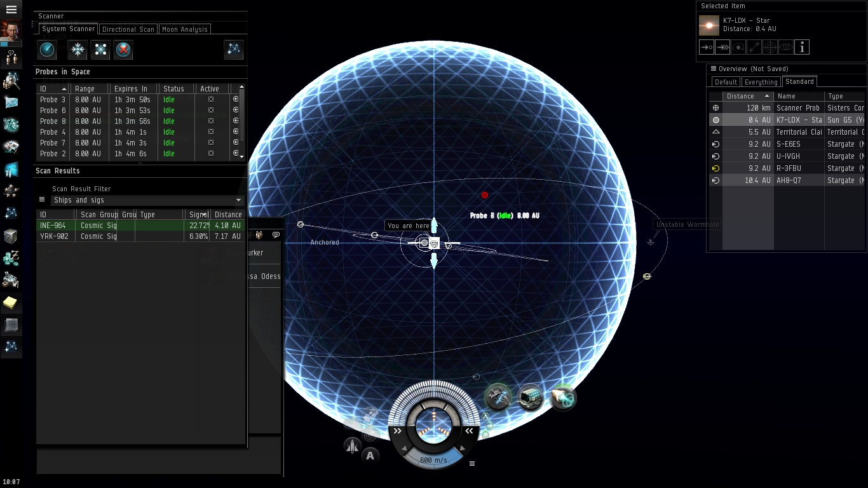Open People & Places in Neocom
Screen dimensions: 868x488
tap(11, 58)
